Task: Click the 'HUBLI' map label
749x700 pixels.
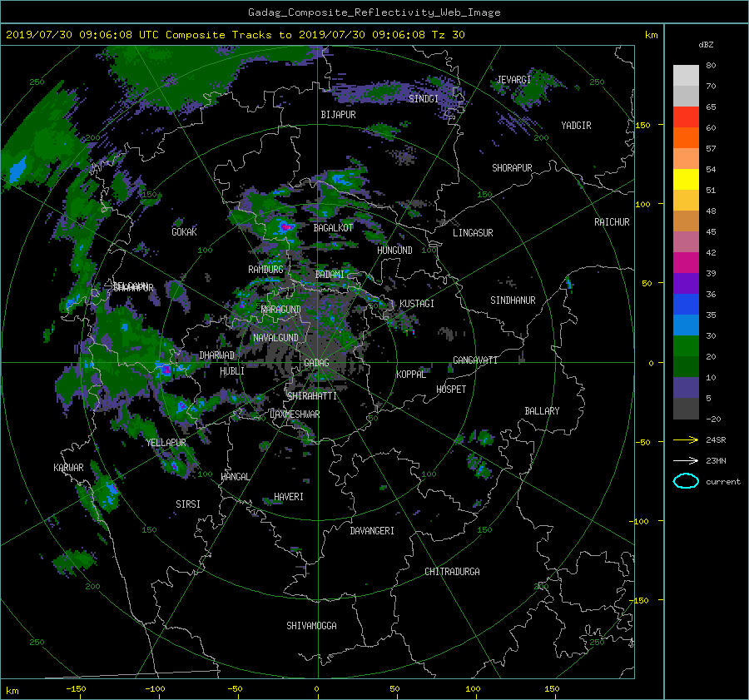Action: [x=232, y=371]
